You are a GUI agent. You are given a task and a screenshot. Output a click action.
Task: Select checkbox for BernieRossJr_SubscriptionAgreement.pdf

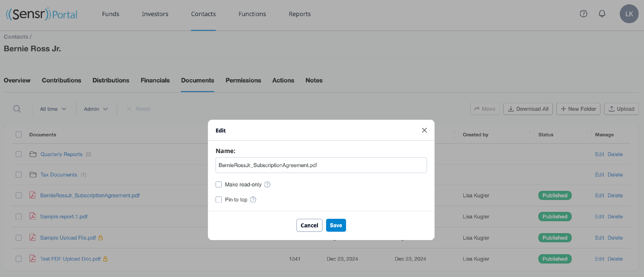(19, 195)
